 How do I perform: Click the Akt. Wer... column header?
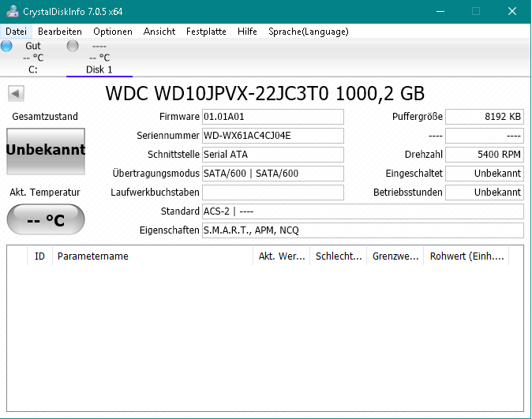click(281, 256)
